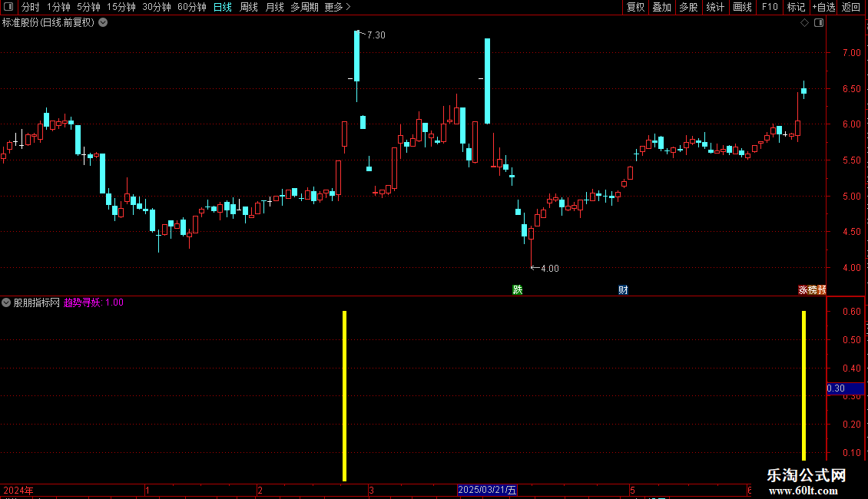Switch to 分时 intraday chart
868x499 pixels.
(31, 7)
